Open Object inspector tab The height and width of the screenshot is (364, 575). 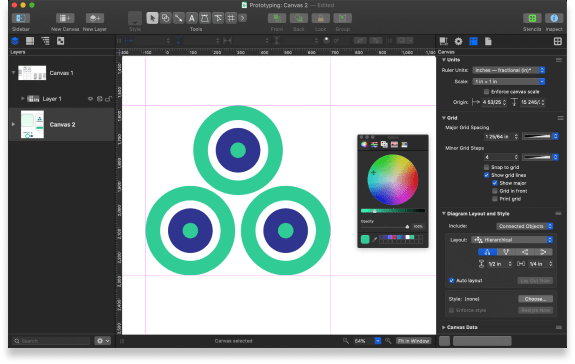pos(443,41)
